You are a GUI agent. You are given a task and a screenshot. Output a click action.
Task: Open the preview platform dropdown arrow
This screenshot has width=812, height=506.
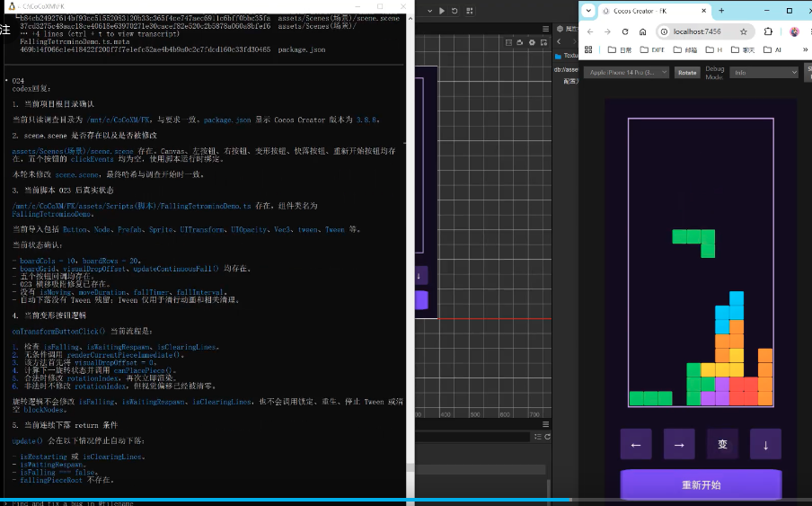click(x=430, y=11)
